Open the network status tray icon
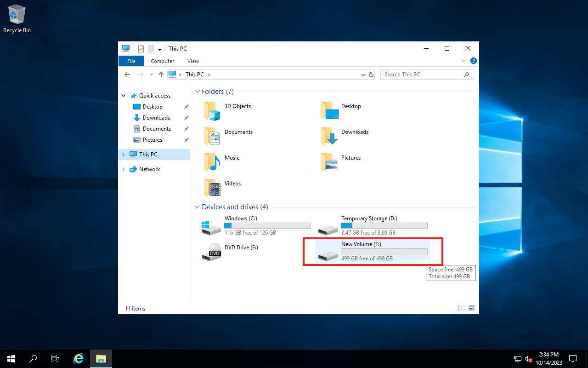This screenshot has width=588, height=368. point(518,359)
